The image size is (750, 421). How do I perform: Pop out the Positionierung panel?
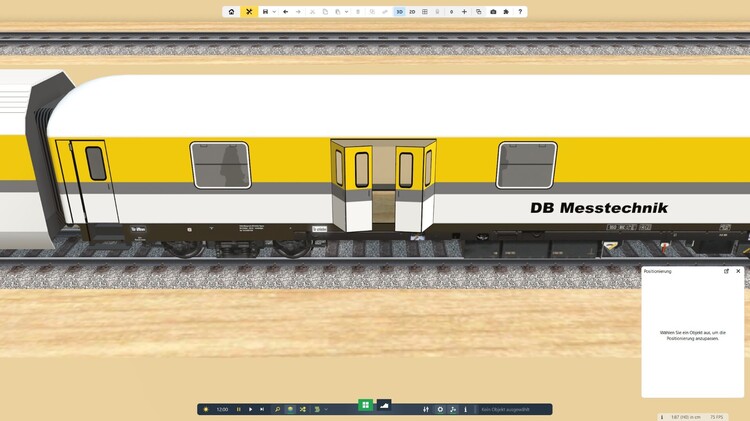tap(726, 271)
